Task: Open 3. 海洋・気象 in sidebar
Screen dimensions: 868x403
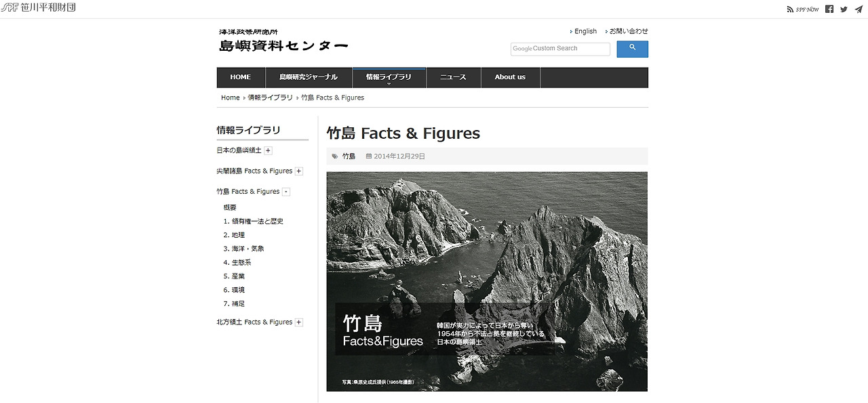Action: 243,249
